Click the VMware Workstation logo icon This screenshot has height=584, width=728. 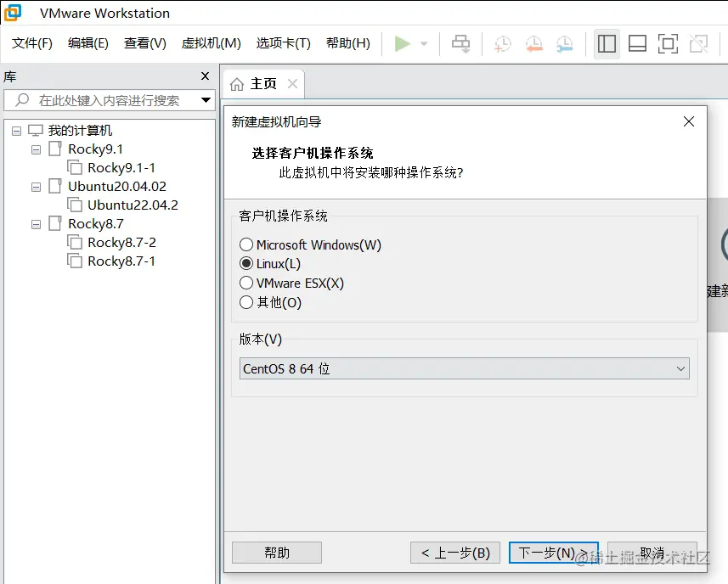click(x=13, y=13)
